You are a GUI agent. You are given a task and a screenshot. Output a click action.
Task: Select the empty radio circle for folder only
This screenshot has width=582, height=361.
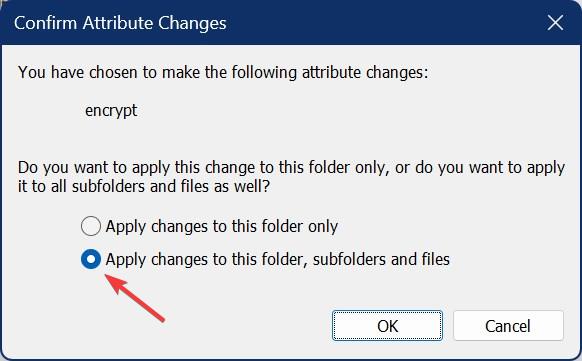pos(91,226)
